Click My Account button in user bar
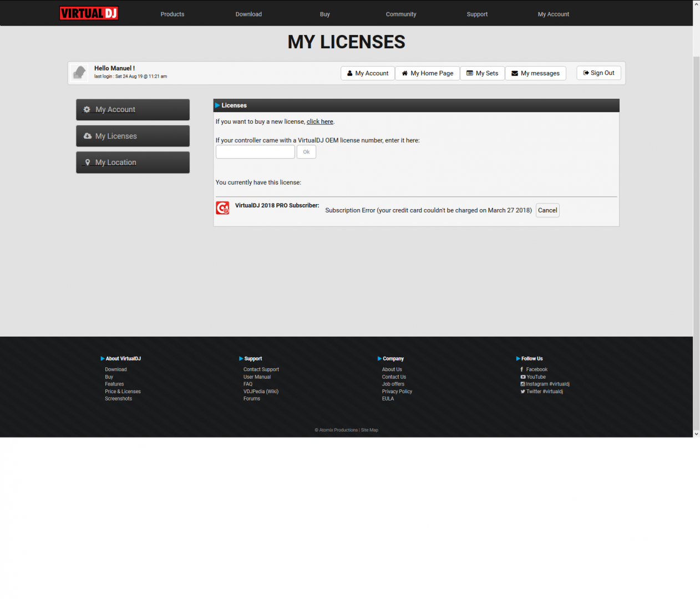700x599 pixels. (368, 73)
